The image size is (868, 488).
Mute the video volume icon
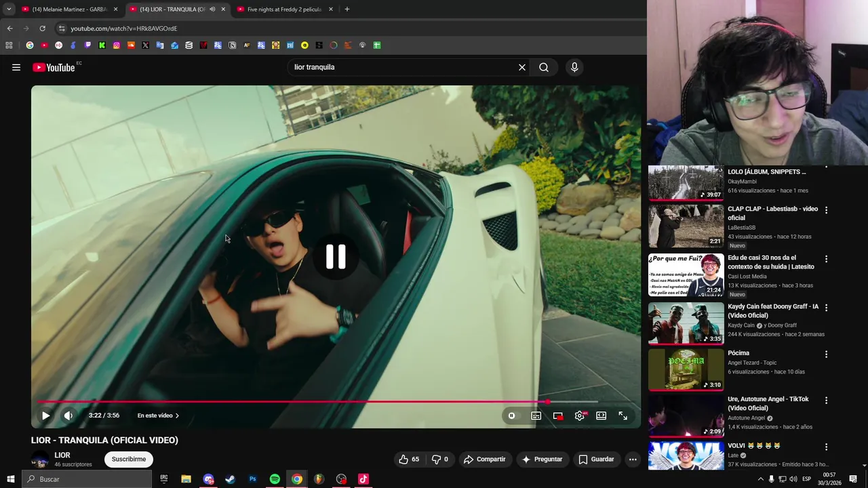click(x=68, y=415)
